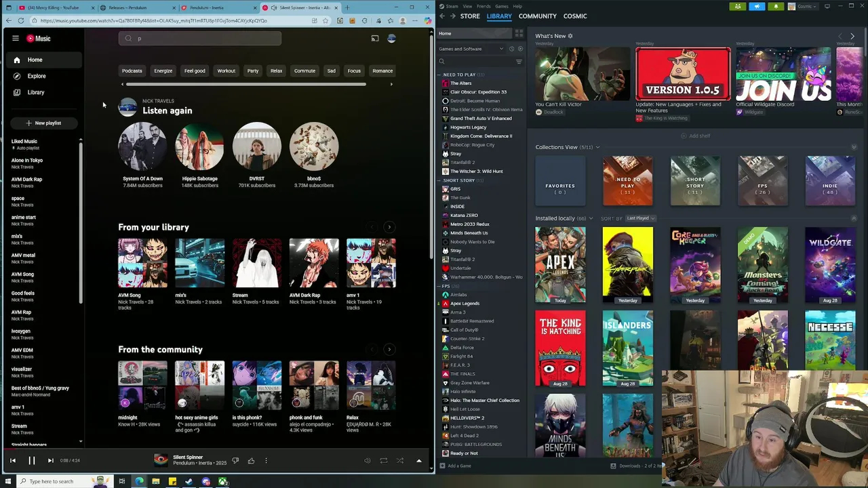Open Windows Start menu
868x488 pixels.
(7, 481)
